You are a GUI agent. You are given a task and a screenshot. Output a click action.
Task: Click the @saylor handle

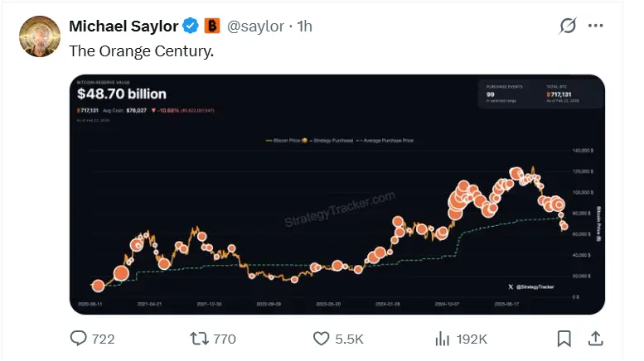(x=256, y=26)
